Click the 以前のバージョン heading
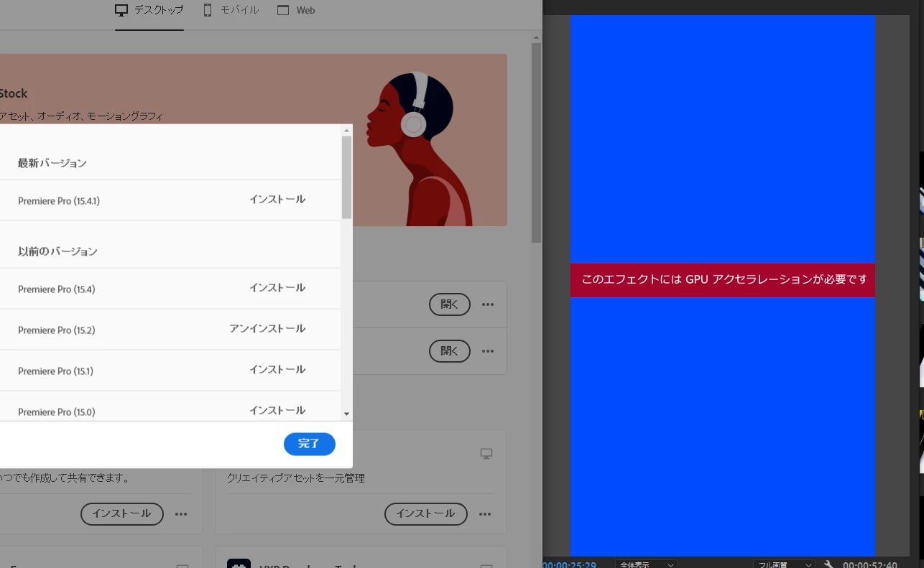 click(x=57, y=251)
